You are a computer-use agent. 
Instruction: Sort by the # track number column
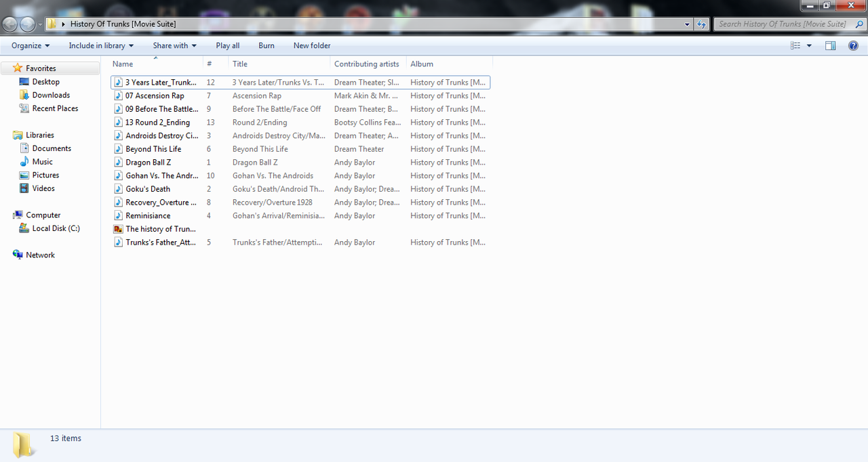(x=216, y=64)
